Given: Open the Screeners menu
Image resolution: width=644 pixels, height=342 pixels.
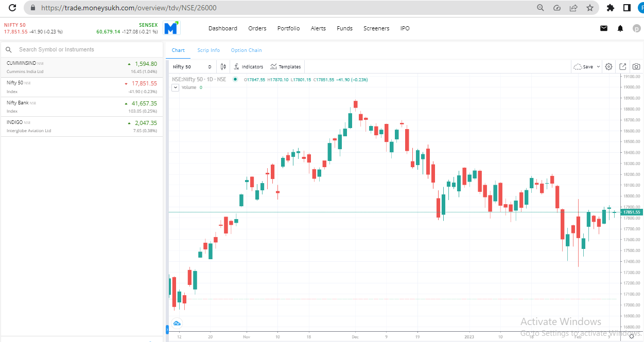Looking at the screenshot, I should (x=376, y=28).
